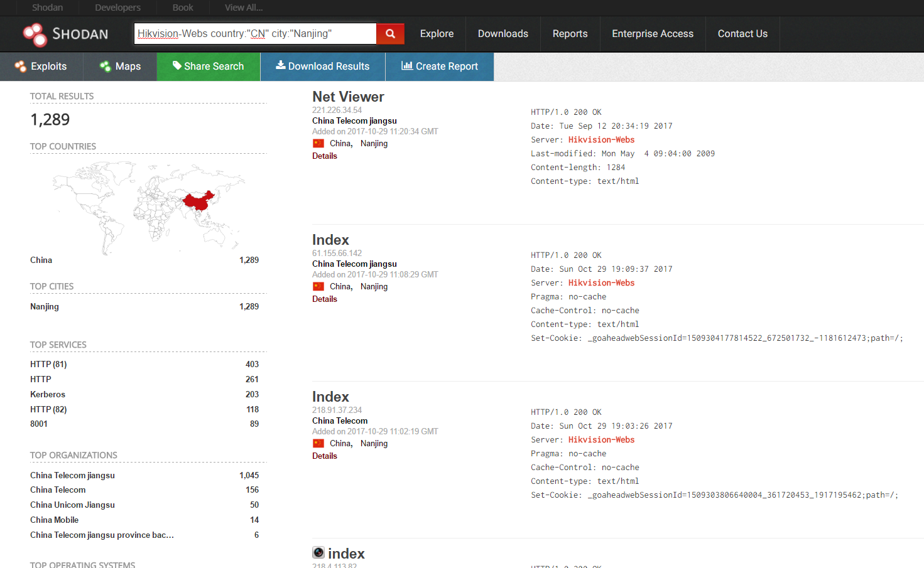The height and width of the screenshot is (568, 924).
Task: Click Nanjing city link under Net Viewer
Action: [x=374, y=143]
